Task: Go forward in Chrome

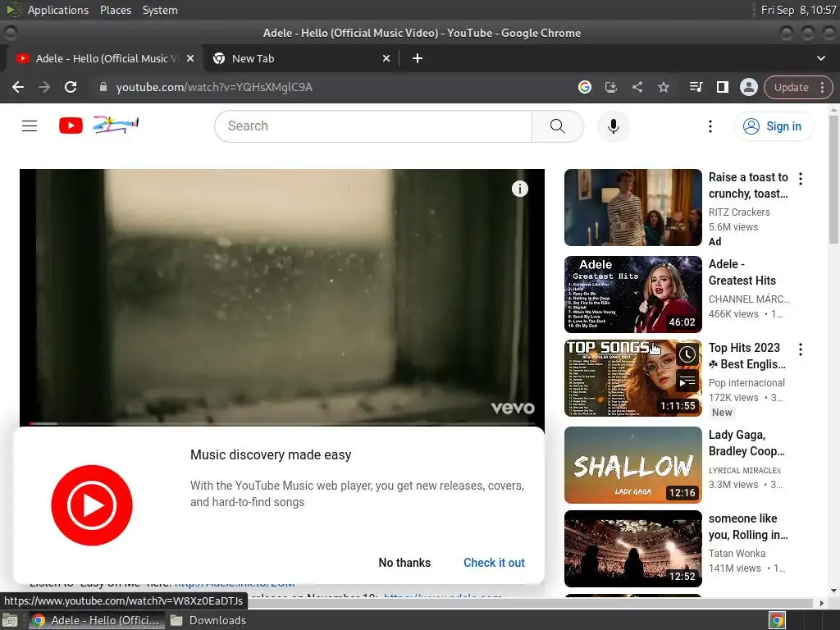Action: coord(44,87)
